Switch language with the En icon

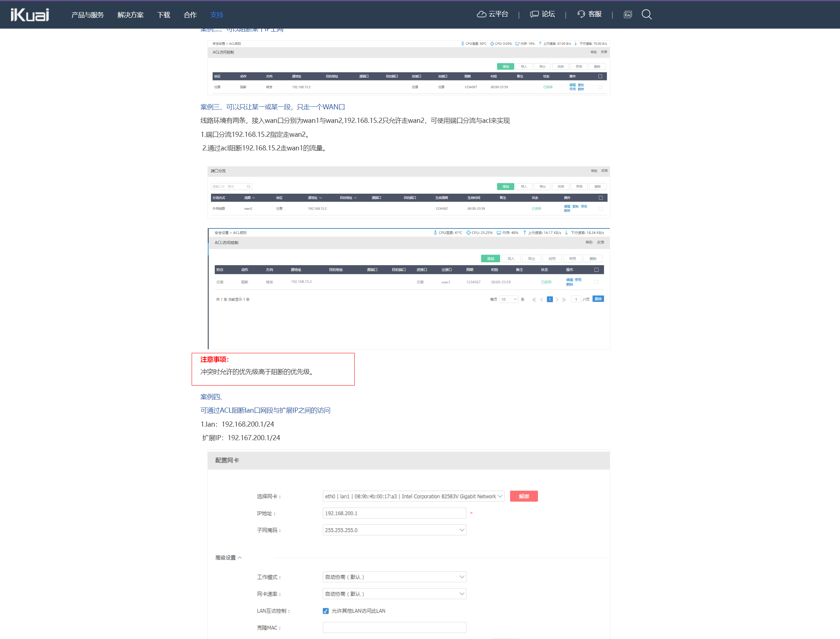(x=628, y=14)
